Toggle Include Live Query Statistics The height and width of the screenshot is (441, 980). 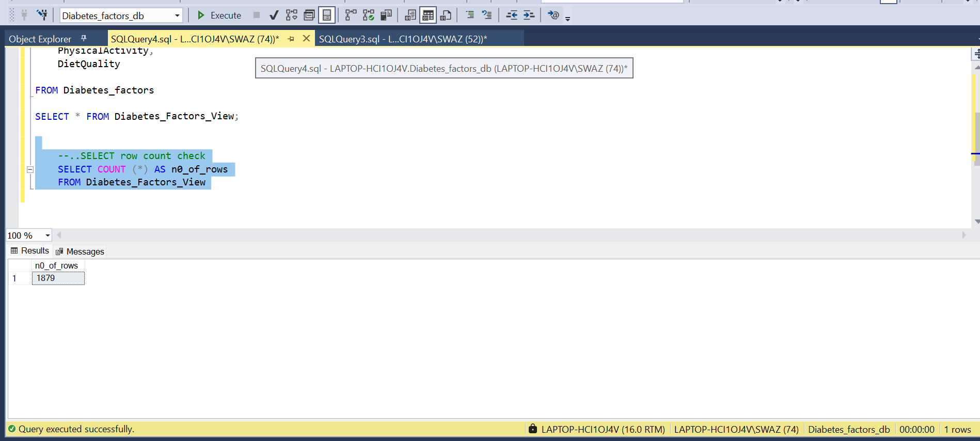click(369, 15)
